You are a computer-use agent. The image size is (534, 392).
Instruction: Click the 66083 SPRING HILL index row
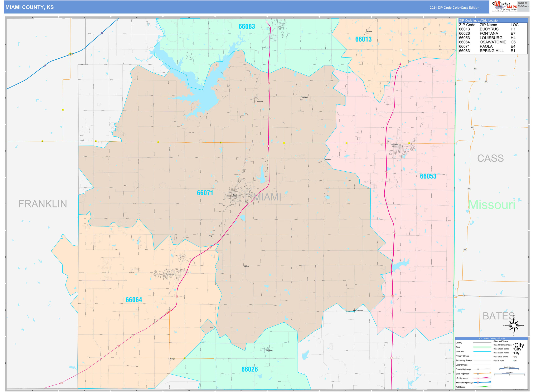(x=493, y=50)
